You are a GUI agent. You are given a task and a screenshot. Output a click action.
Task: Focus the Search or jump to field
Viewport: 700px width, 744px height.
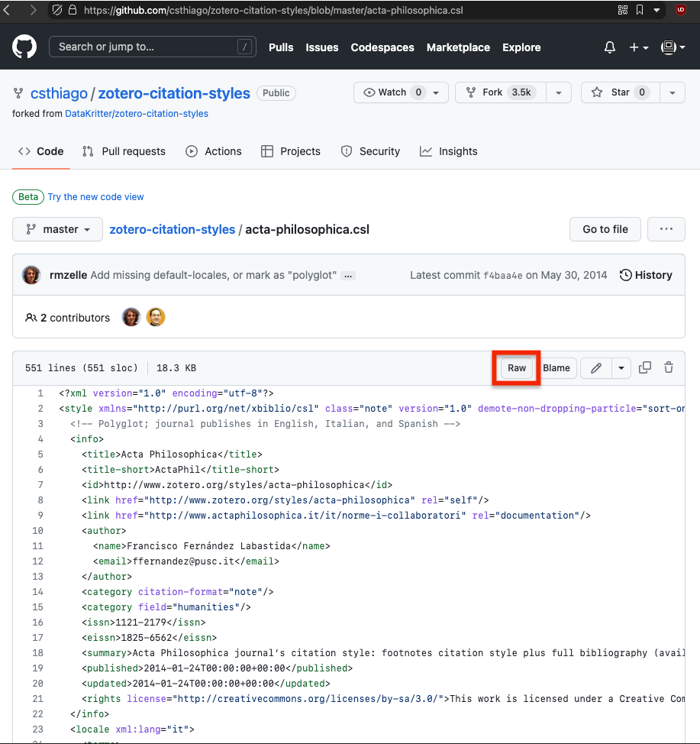coord(153,47)
